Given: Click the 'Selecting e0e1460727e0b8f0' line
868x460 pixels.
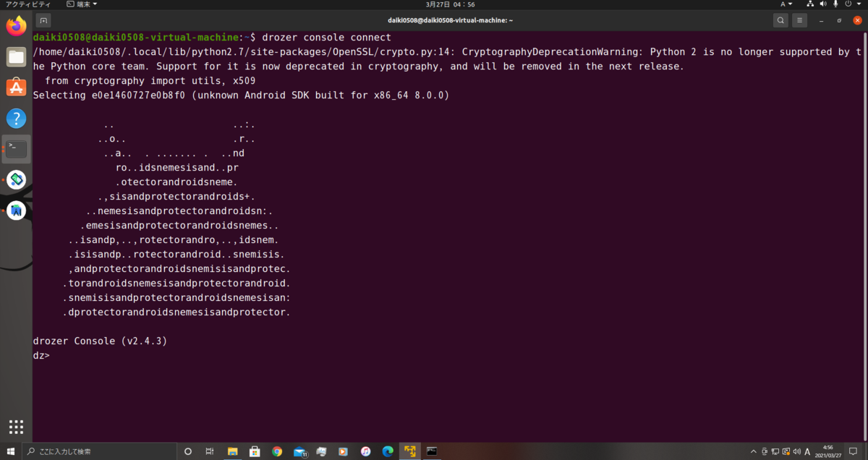Looking at the screenshot, I should [241, 95].
